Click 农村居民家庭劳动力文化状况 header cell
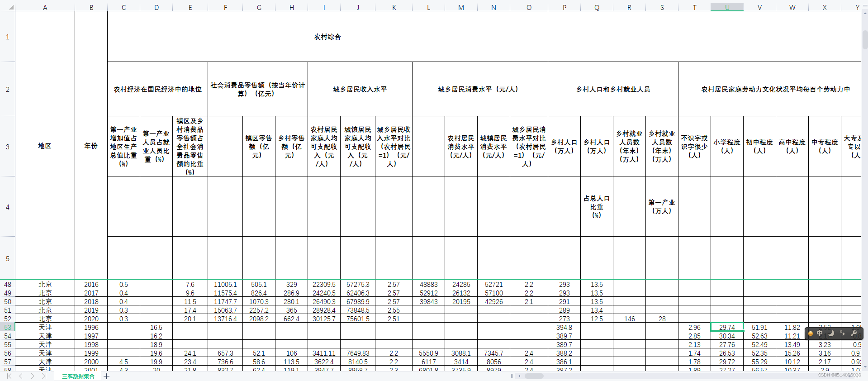The height and width of the screenshot is (381, 868). click(x=770, y=89)
